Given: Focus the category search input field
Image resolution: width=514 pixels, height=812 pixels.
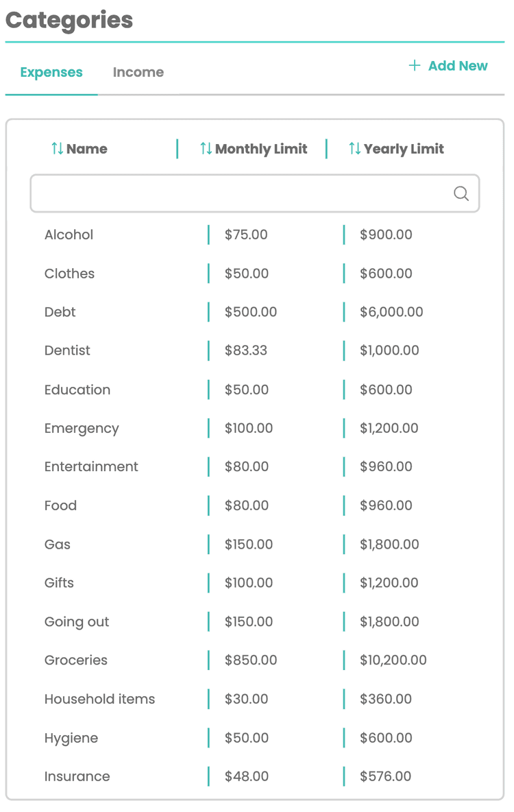Looking at the screenshot, I should tap(240, 194).
